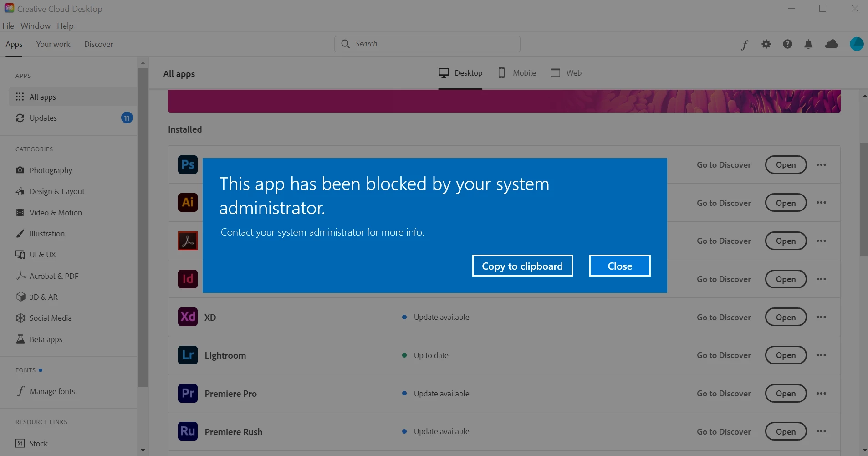Click the main list vertical scrollbar thumb
868x456 pixels.
[x=864, y=200]
